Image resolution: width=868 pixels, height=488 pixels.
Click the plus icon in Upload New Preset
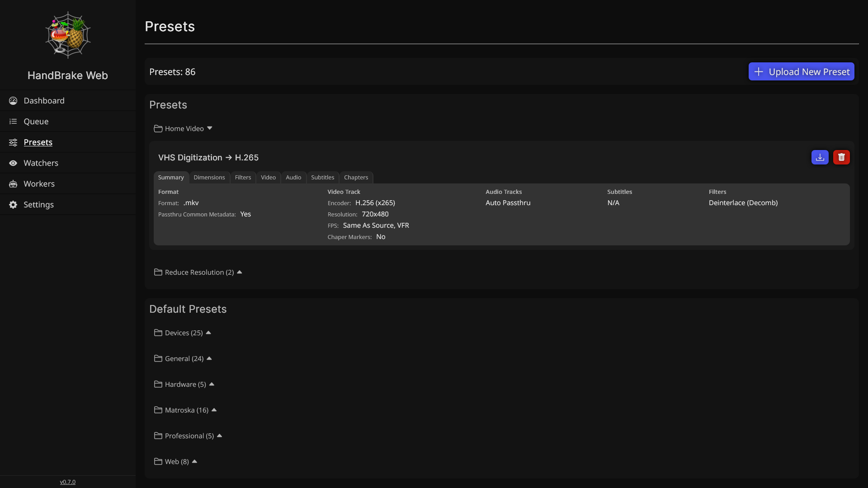click(759, 72)
